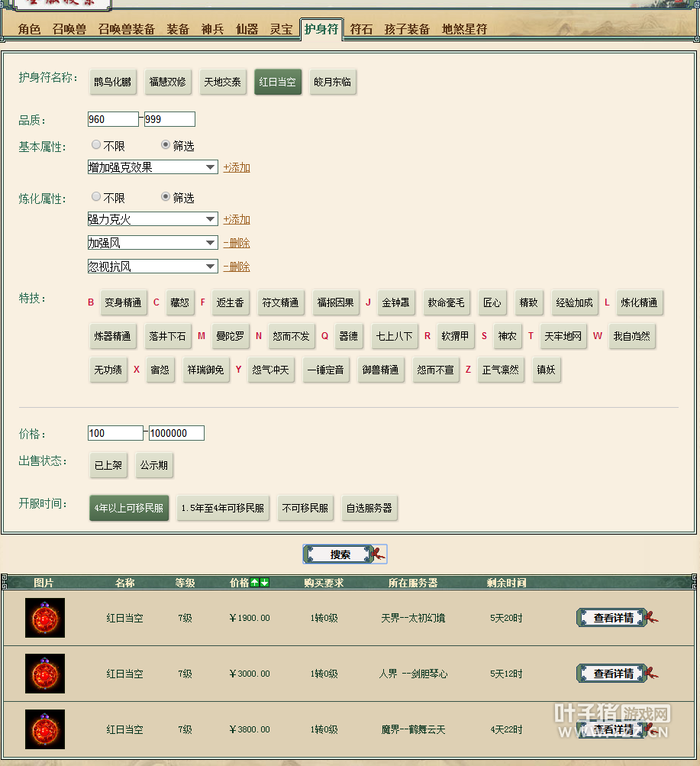Remove the 加强风 attribute via 删除 link
The image size is (700, 766).
[x=237, y=243]
